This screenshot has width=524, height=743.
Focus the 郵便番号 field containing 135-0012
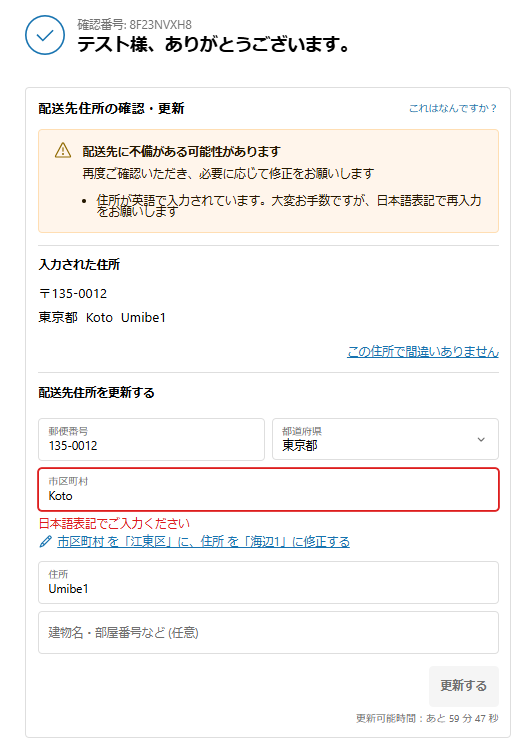pos(152,439)
